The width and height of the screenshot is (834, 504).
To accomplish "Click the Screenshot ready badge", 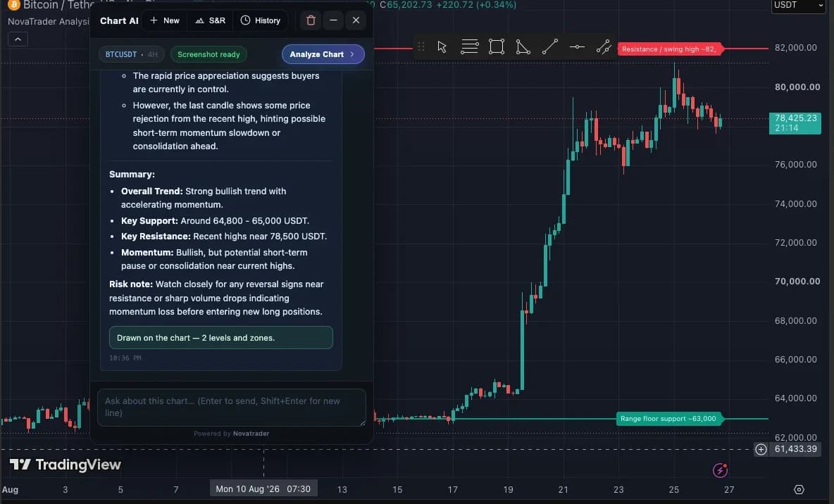I will point(208,54).
